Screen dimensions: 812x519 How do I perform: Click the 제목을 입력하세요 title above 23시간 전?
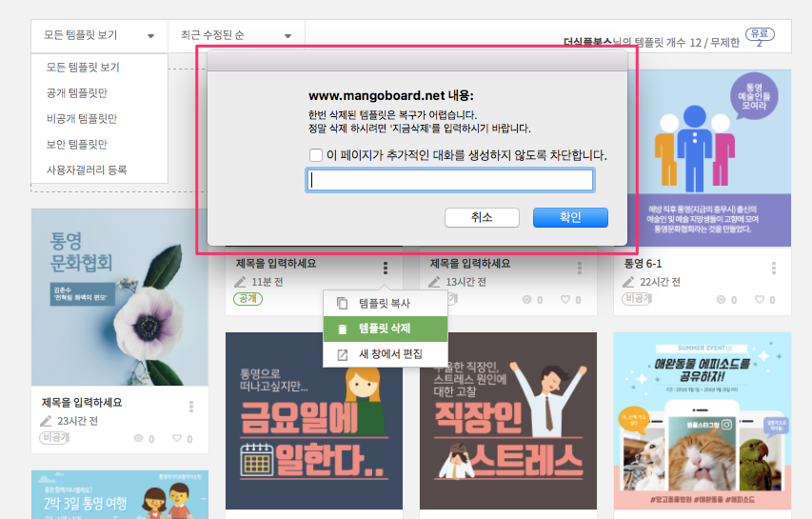(x=82, y=403)
